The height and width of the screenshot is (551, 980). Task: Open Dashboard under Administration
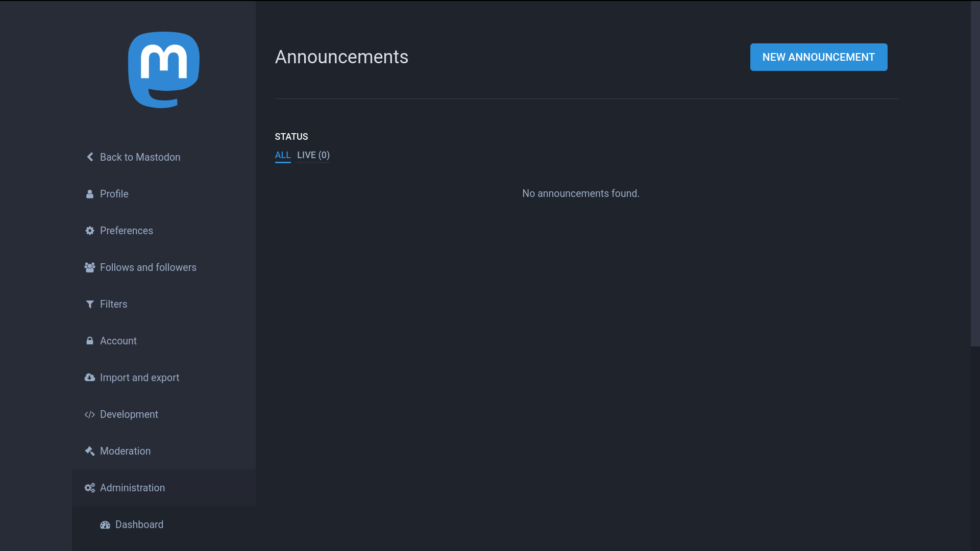[x=139, y=524]
